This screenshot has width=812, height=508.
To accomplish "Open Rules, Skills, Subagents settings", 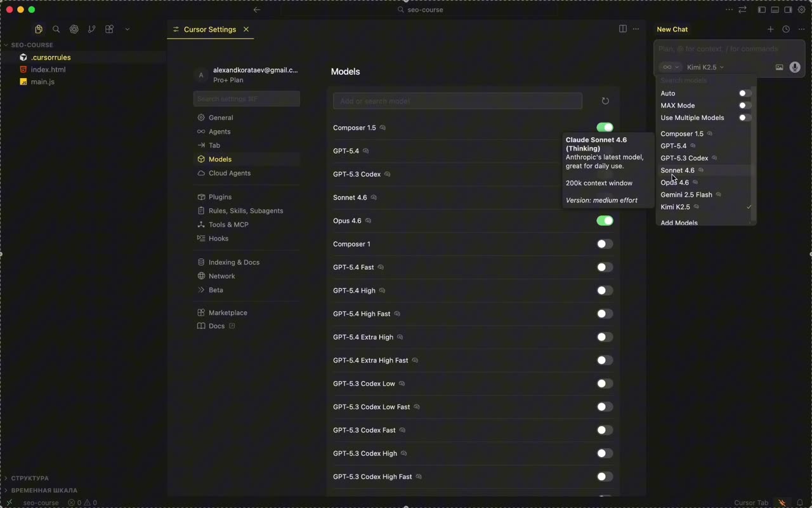I will tap(246, 211).
